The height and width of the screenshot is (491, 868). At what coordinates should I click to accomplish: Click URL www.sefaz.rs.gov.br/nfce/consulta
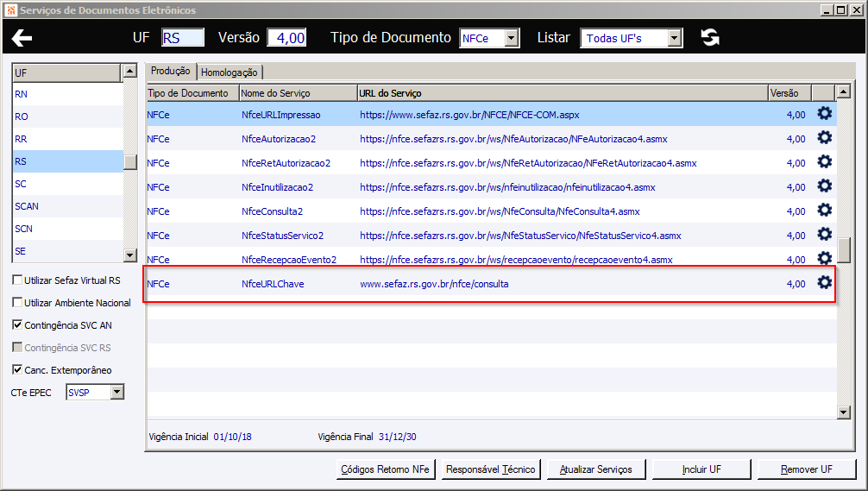tap(434, 284)
